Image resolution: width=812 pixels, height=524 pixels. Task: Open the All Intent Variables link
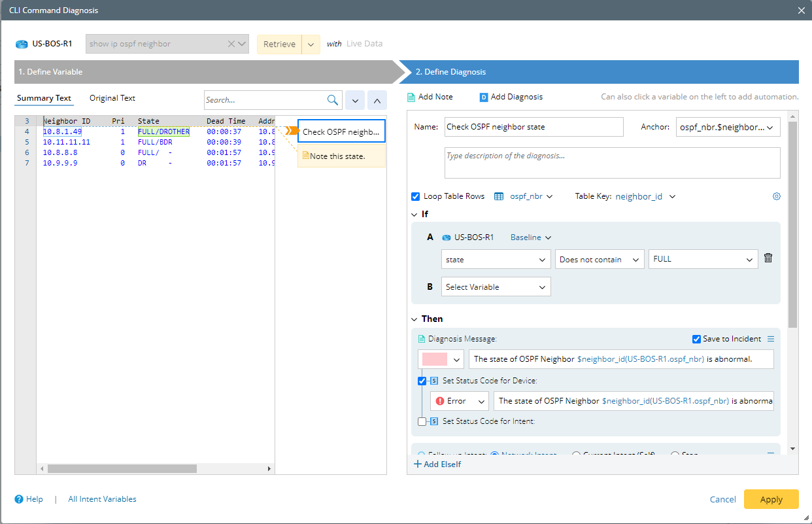pyautogui.click(x=102, y=499)
